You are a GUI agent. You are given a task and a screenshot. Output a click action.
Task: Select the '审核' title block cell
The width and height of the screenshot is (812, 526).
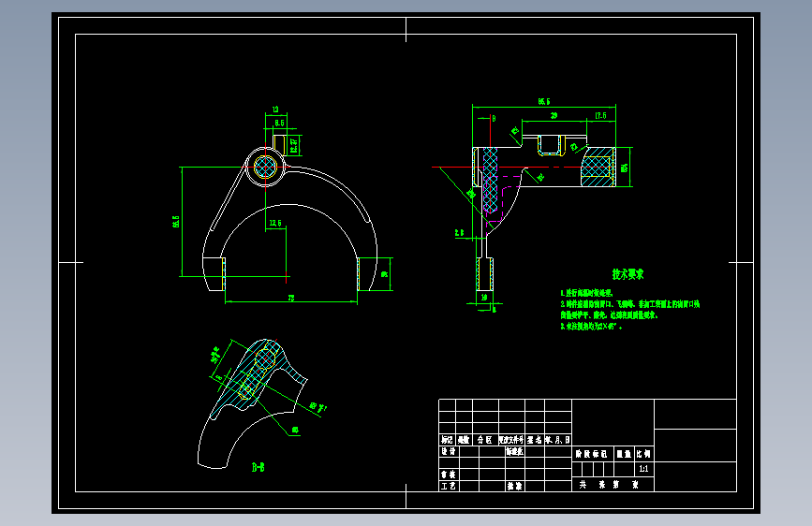coord(449,475)
